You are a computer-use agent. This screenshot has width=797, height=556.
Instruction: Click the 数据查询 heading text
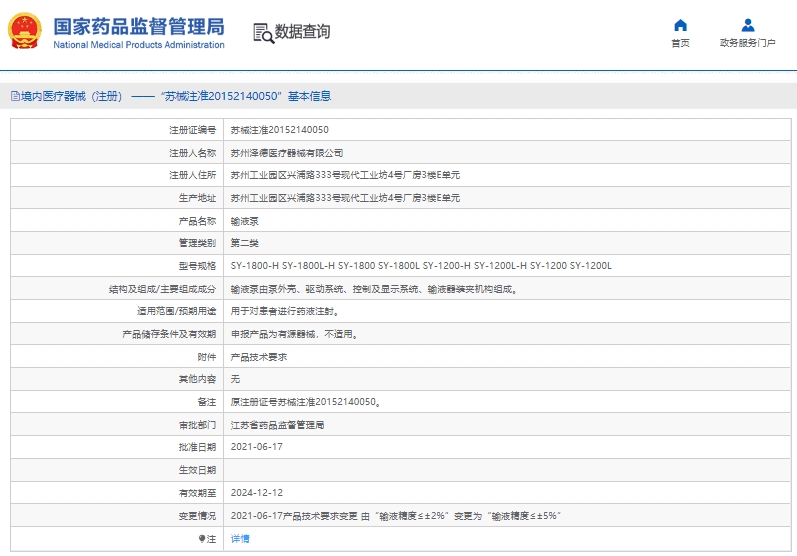click(x=303, y=32)
